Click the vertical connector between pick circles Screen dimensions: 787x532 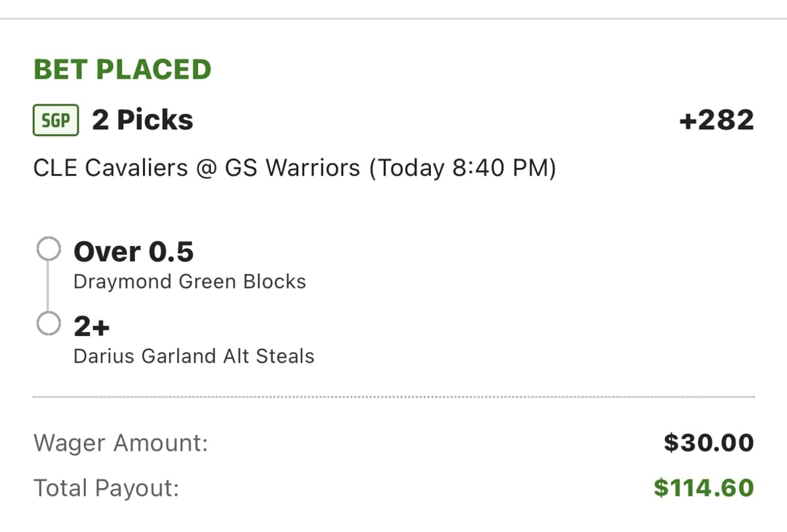(49, 287)
